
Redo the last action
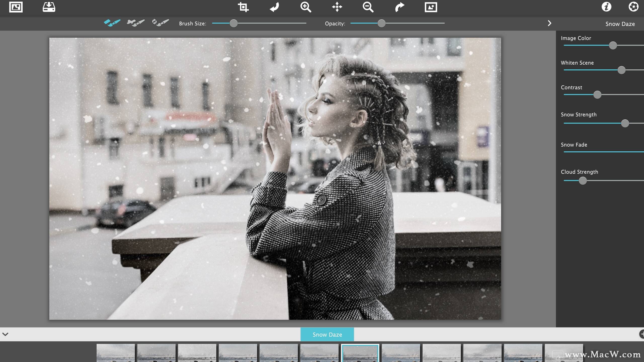(x=399, y=7)
